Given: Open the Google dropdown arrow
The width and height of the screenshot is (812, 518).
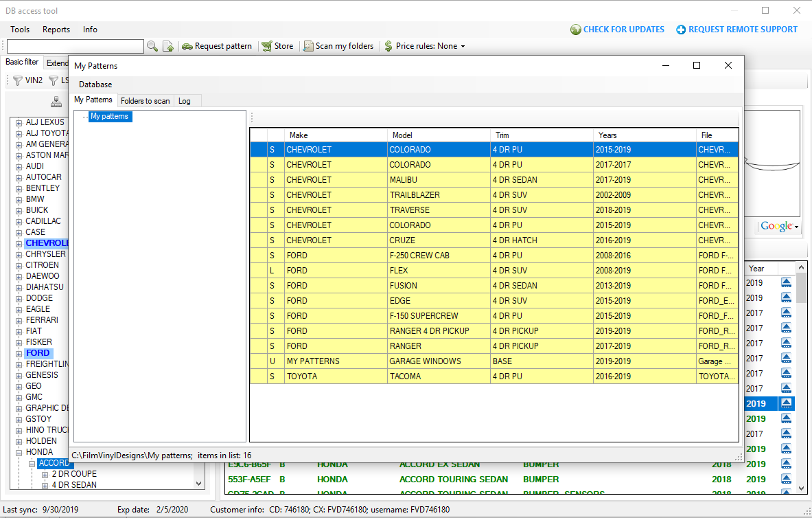Looking at the screenshot, I should click(796, 227).
